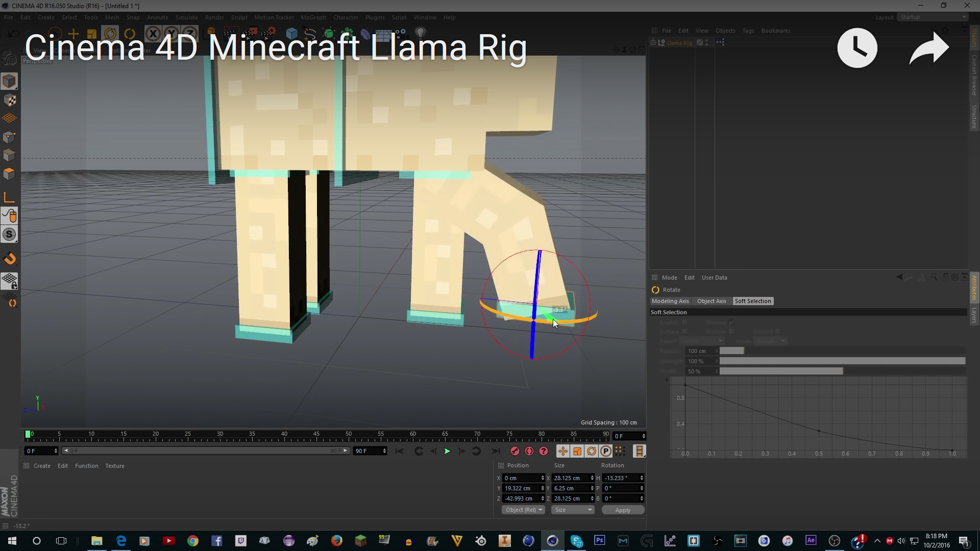This screenshot has height=551, width=980.
Task: Open Object (Rel) coordinate dropdown
Action: pos(523,510)
